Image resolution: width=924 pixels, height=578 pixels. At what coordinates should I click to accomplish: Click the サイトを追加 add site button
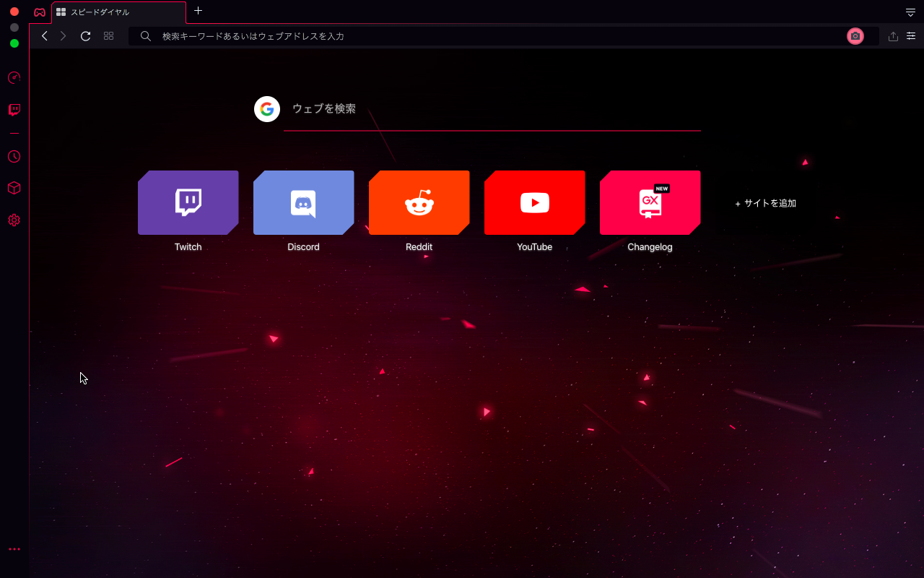pos(765,204)
